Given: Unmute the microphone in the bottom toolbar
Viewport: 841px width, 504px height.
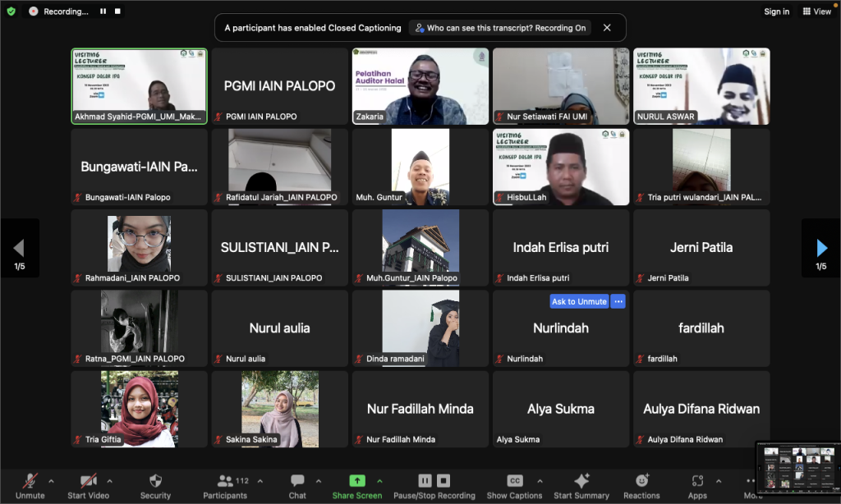Looking at the screenshot, I should [30, 482].
